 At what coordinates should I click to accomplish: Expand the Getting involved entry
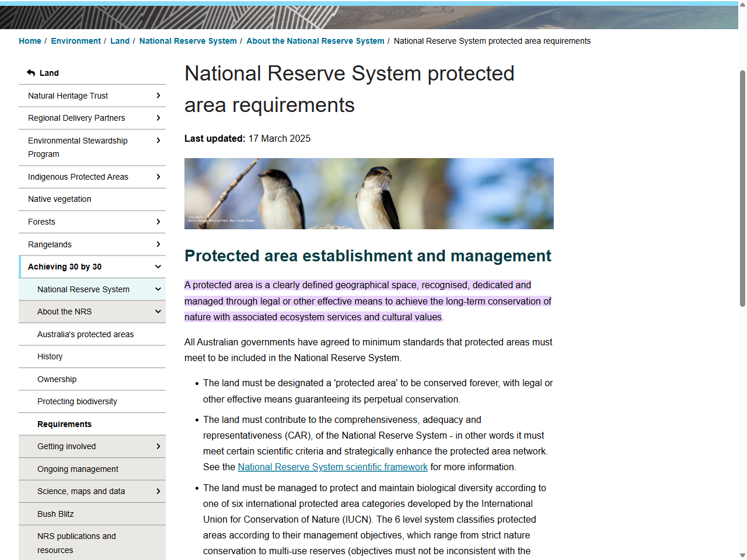click(x=158, y=446)
